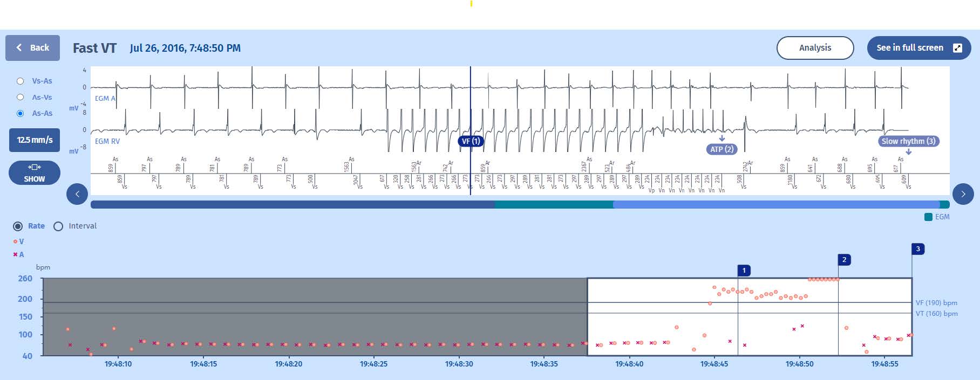The height and width of the screenshot is (380, 980).
Task: Click the EGM timeline progress bar
Action: point(520,205)
